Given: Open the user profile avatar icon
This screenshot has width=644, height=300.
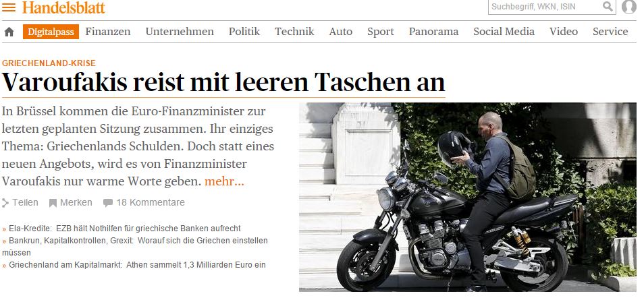Looking at the screenshot, I should pos(628,7).
